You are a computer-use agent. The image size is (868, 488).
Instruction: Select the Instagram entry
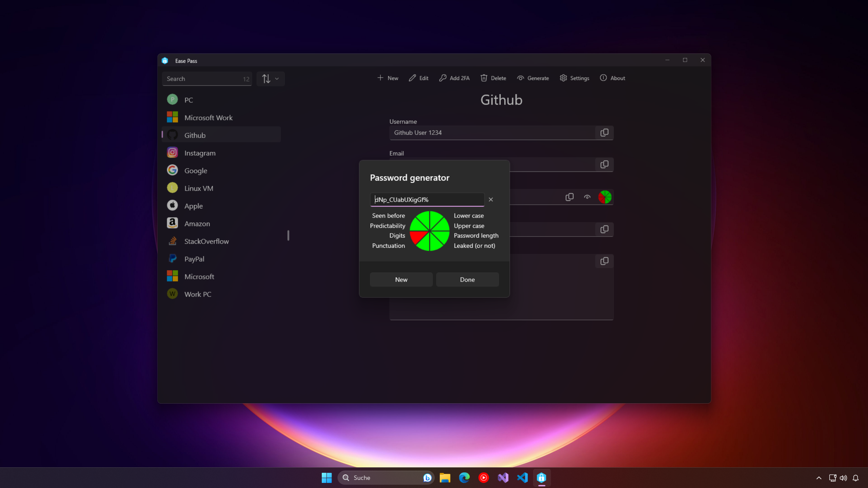click(x=200, y=153)
